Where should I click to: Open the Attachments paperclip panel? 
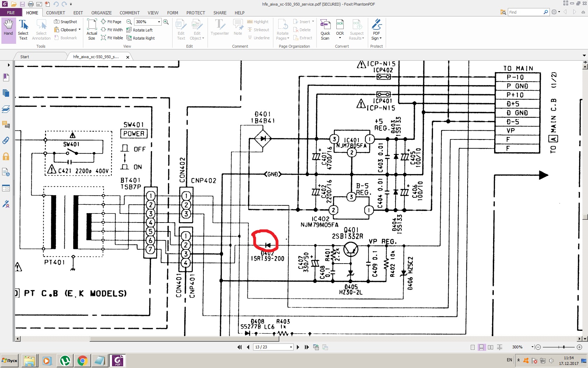6,141
